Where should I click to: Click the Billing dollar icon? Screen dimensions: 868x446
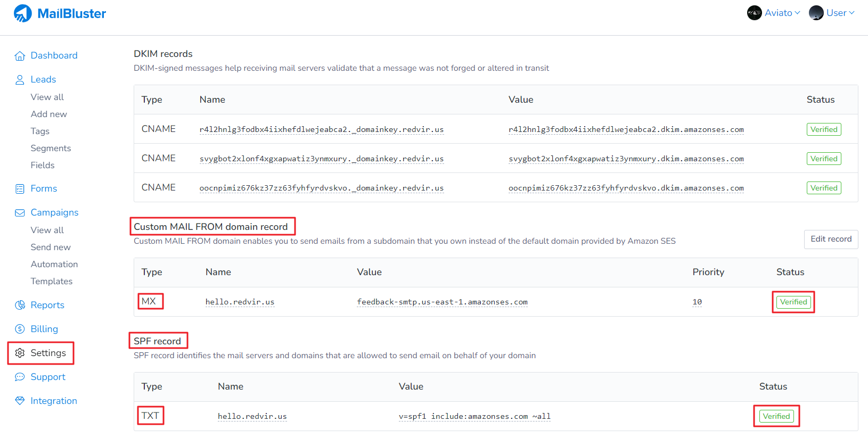click(x=20, y=329)
